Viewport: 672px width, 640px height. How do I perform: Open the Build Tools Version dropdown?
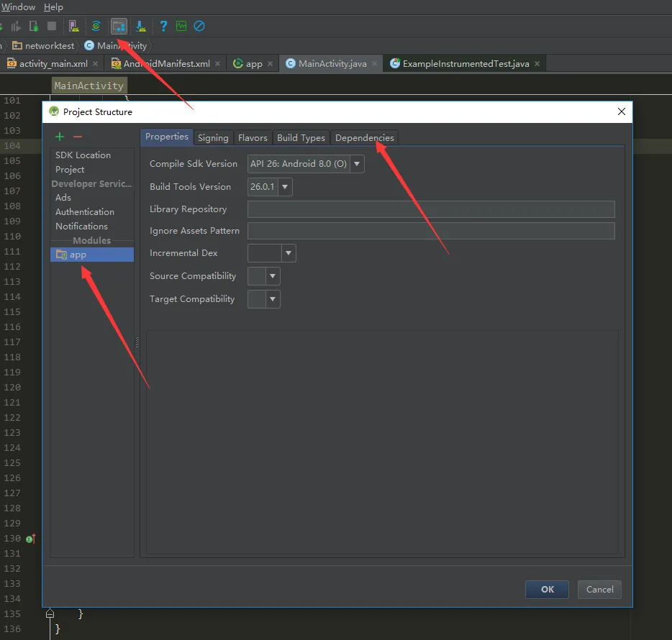285,187
